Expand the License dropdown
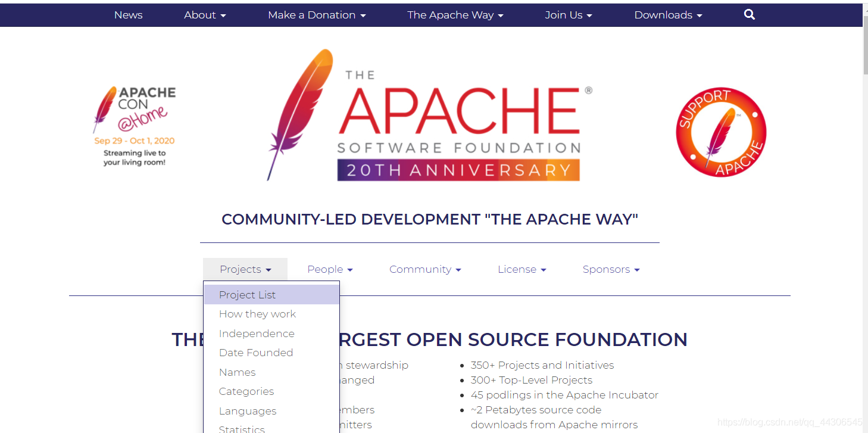This screenshot has width=868, height=433. coord(522,269)
